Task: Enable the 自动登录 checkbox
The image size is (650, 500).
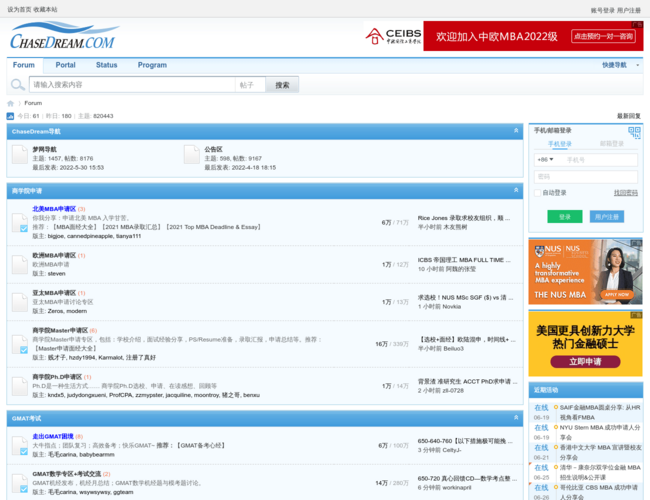Action: pyautogui.click(x=537, y=193)
